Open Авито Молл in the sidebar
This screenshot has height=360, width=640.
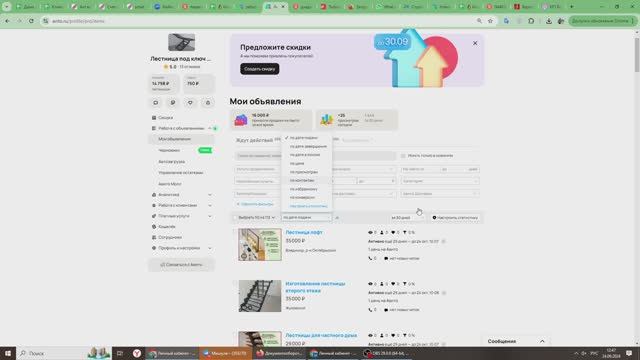point(170,184)
